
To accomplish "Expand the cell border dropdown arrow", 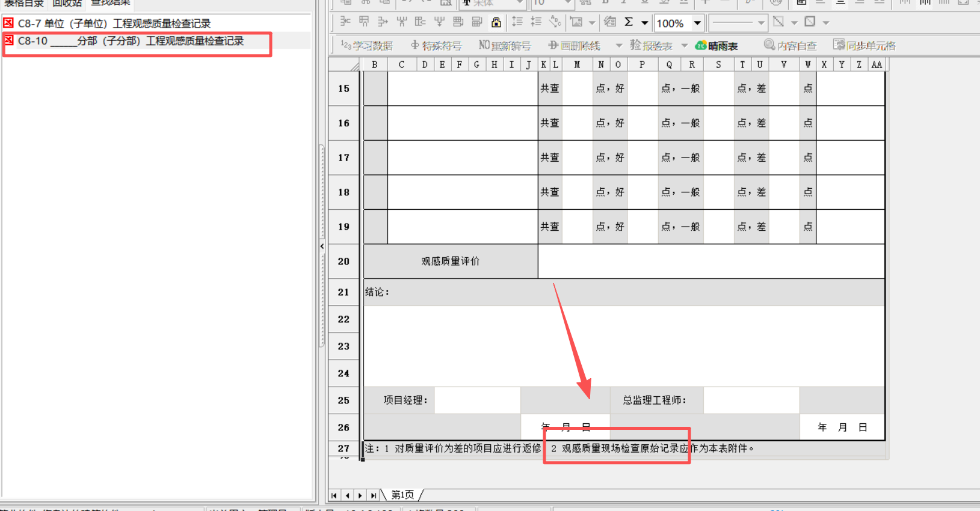I will pyautogui.click(x=826, y=23).
